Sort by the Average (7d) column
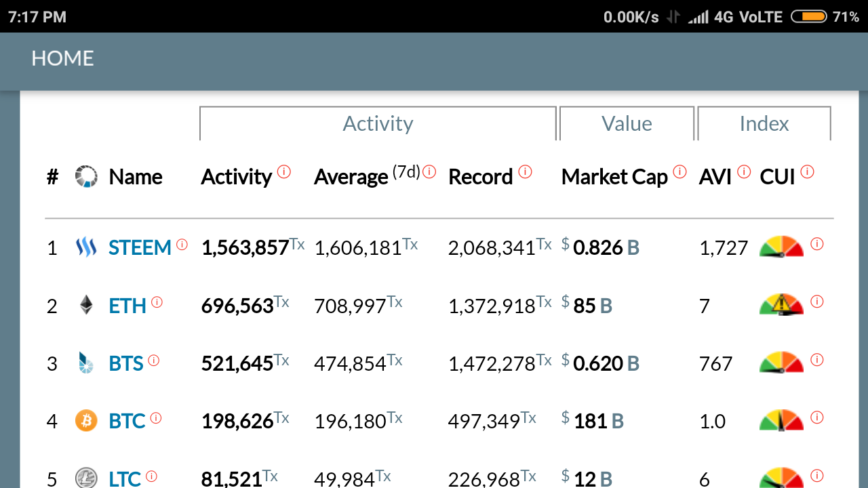Image resolution: width=868 pixels, height=488 pixels. coord(367,176)
